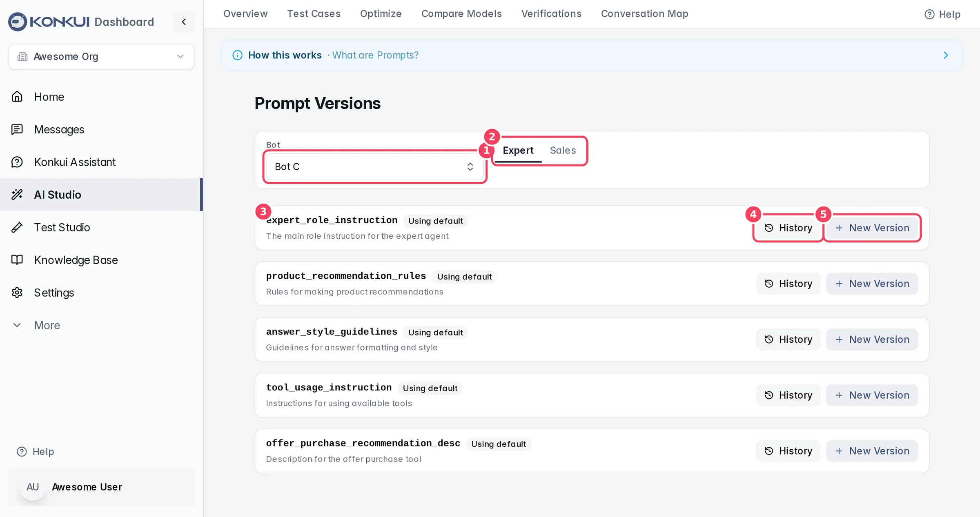Switch to the Expert tab
Image resolution: width=980 pixels, height=517 pixels.
(x=518, y=150)
